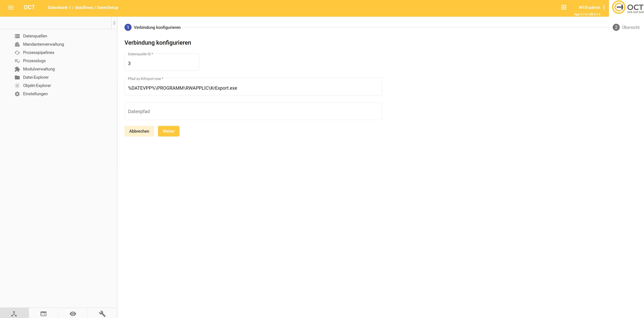Collapse the sidebar with the divider handle
644x318 pixels.
[x=114, y=23]
